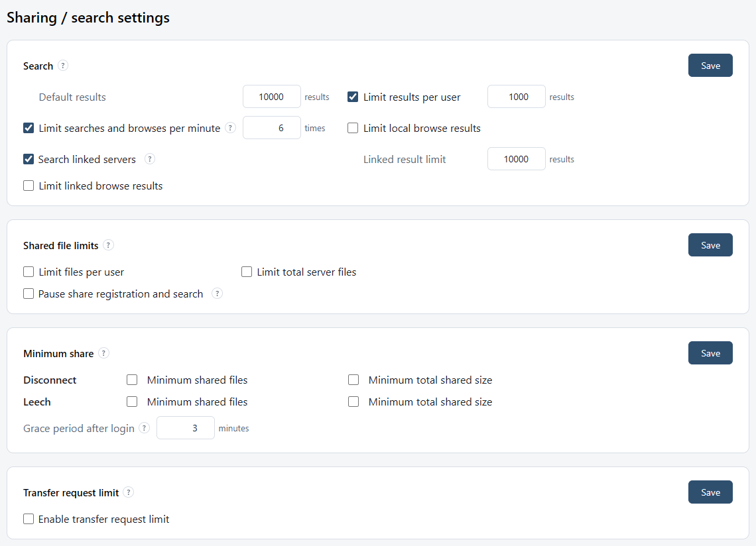The height and width of the screenshot is (546, 756).
Task: Enable Pause share registration and search
Action: click(x=29, y=294)
